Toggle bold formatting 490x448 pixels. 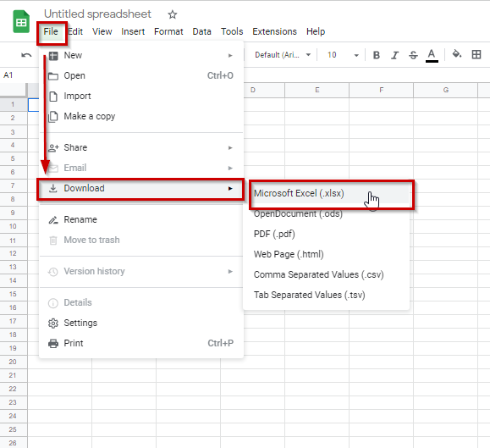pyautogui.click(x=377, y=55)
